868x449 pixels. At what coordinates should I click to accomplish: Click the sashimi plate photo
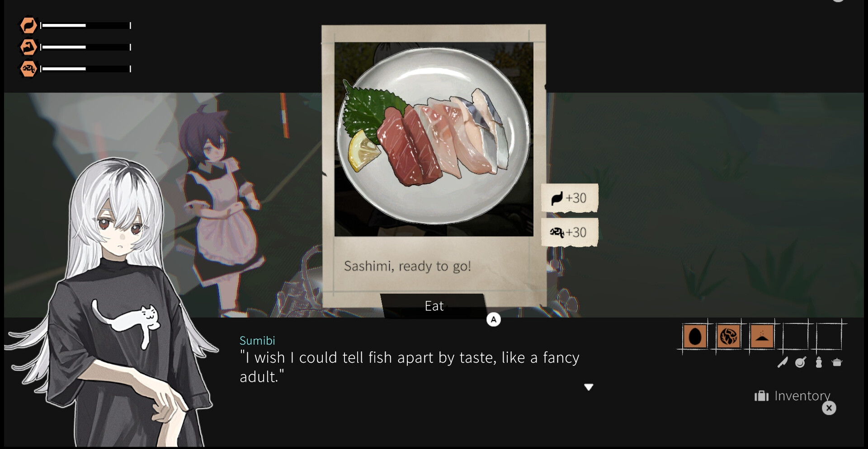point(434,139)
